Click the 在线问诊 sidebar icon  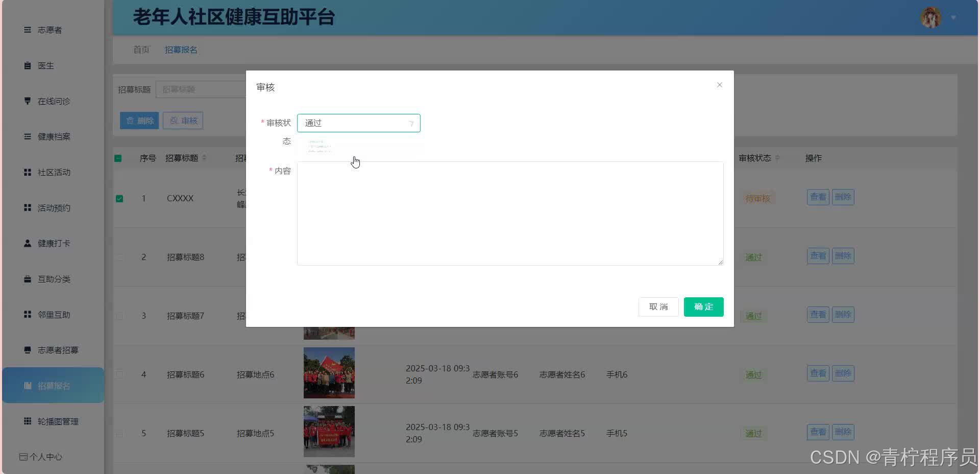(x=27, y=101)
